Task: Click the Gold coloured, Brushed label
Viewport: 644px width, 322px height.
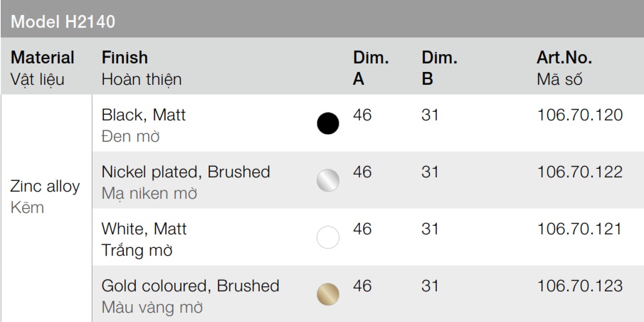Action: (190, 286)
